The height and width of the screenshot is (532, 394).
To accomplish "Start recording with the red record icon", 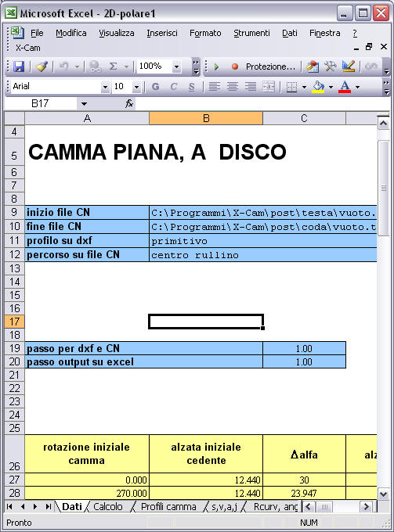I will (x=235, y=66).
